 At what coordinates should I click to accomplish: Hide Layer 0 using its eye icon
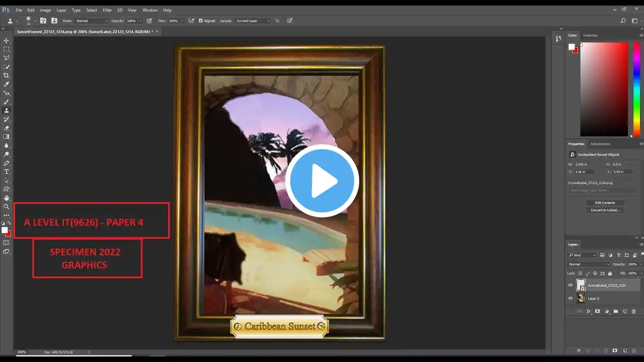571,298
